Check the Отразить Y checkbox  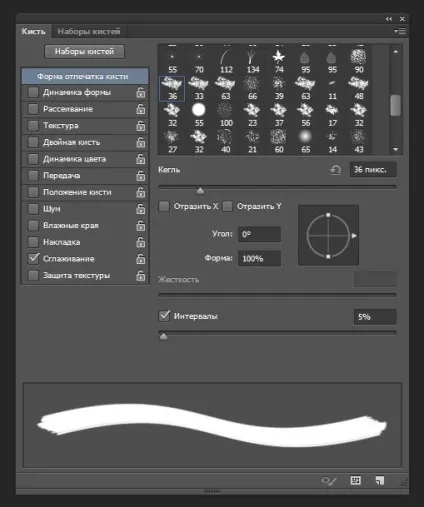tap(227, 206)
